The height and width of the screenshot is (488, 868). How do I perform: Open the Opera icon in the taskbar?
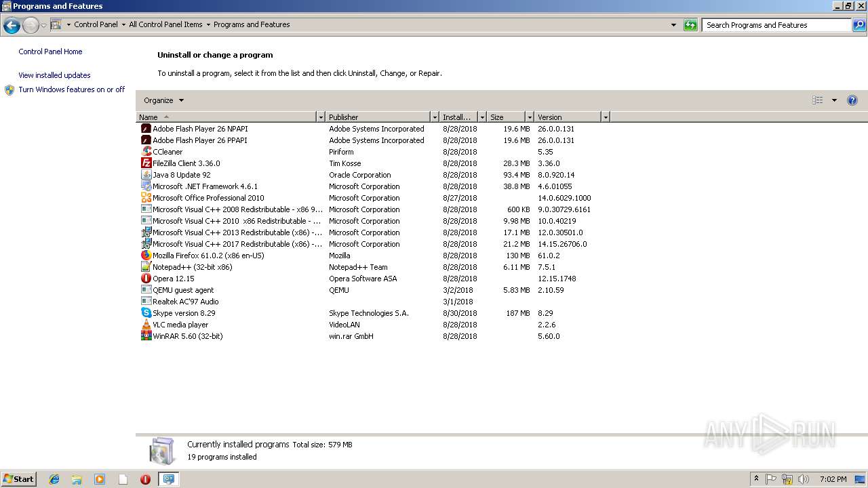145,479
